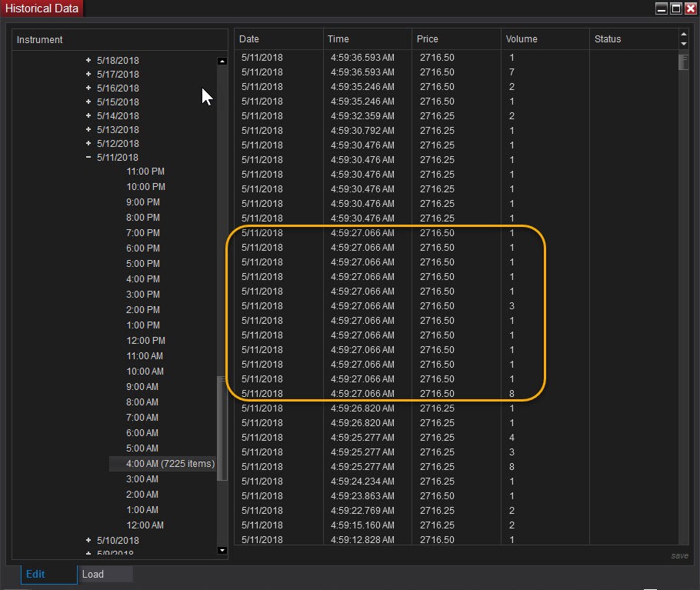Viewport: 700px width, 590px height.
Task: Sort by the Volume column header
Action: pos(545,39)
